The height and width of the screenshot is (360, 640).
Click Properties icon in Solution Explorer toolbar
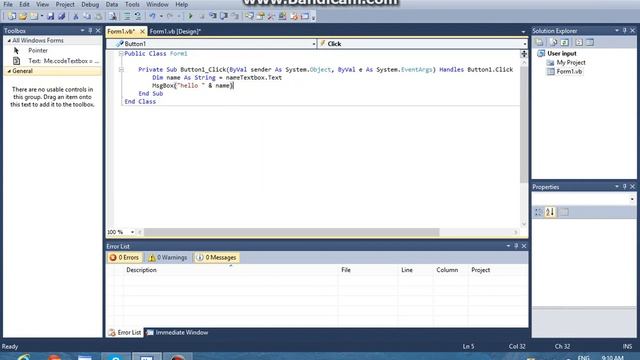[x=539, y=42]
